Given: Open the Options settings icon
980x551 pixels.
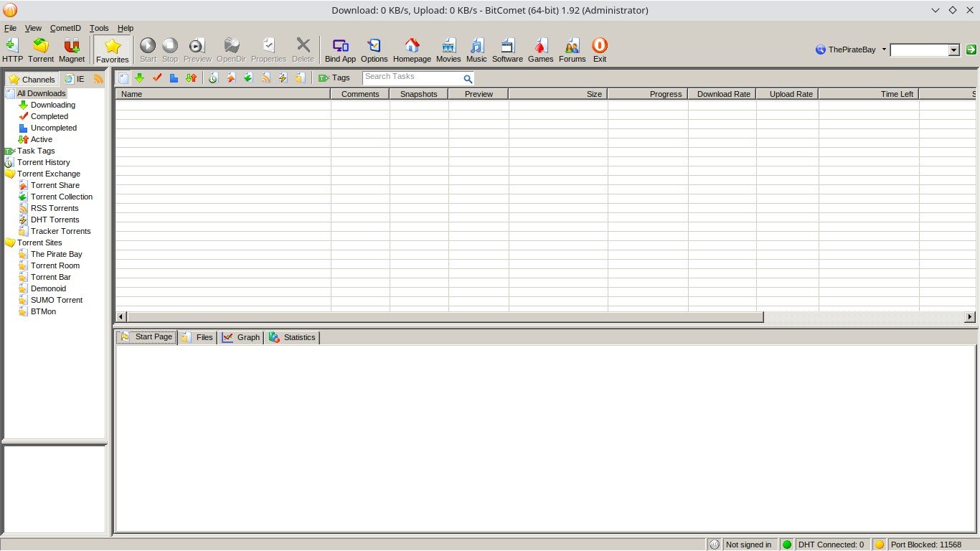Looking at the screenshot, I should pos(374,49).
